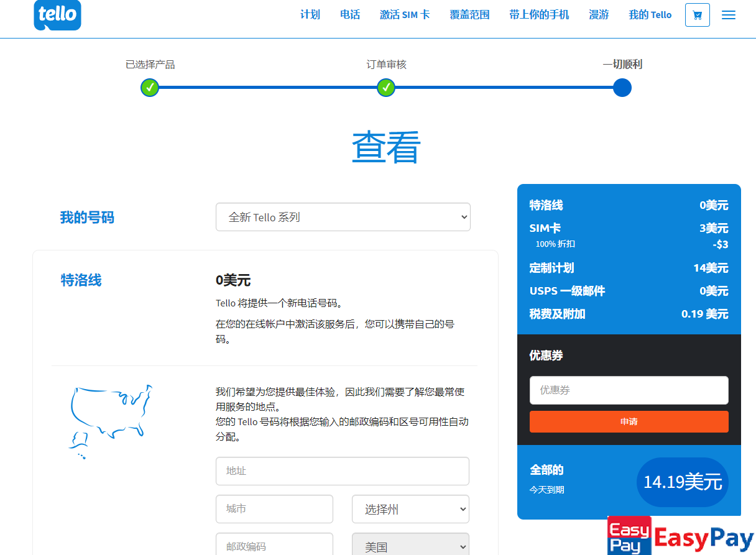Open the 覆盖范围 menu item
This screenshot has height=555, width=756.
(x=469, y=15)
